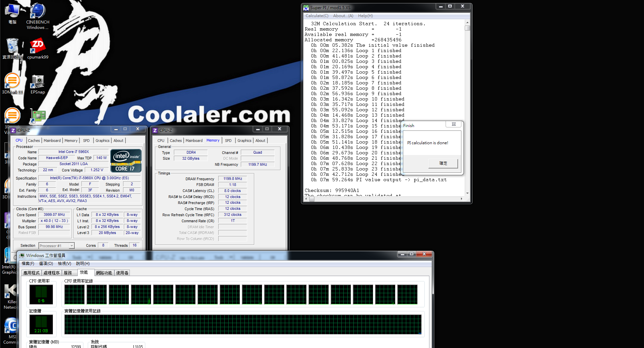Switch to 使用者 tab in Task Manager
This screenshot has width=644, height=348.
[122, 273]
